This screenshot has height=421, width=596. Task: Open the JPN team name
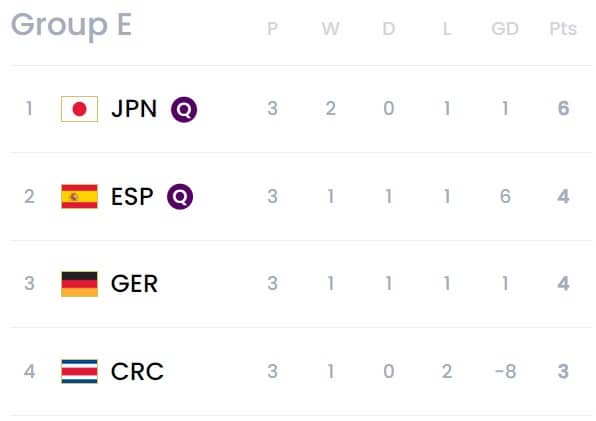click(134, 109)
